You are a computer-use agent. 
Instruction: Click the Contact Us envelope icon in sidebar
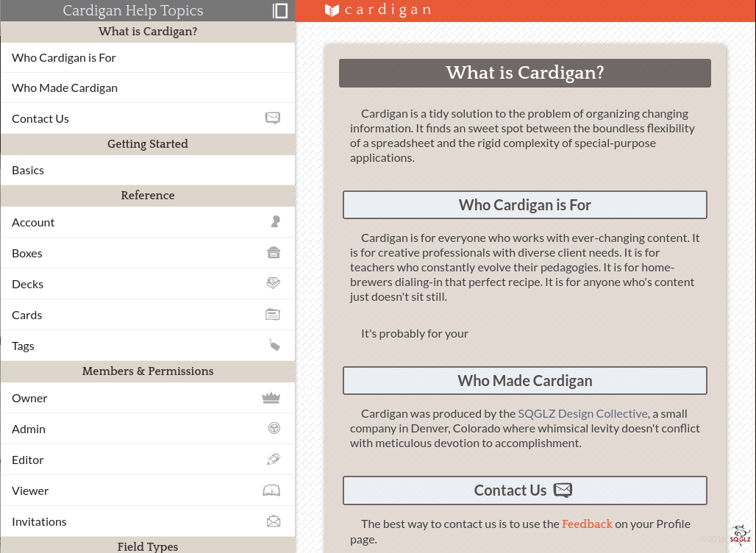click(273, 118)
